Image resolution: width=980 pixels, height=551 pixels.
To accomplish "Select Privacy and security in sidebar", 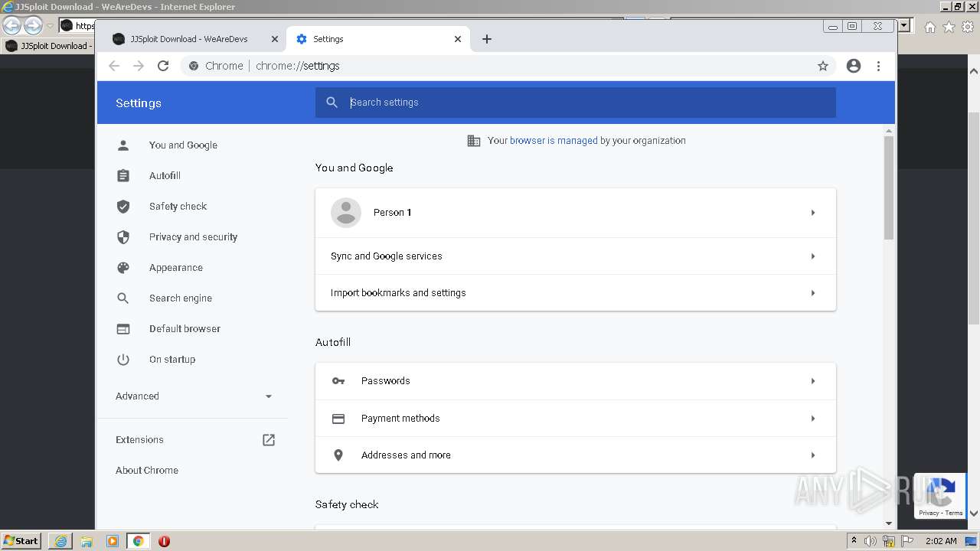I will [x=193, y=236].
